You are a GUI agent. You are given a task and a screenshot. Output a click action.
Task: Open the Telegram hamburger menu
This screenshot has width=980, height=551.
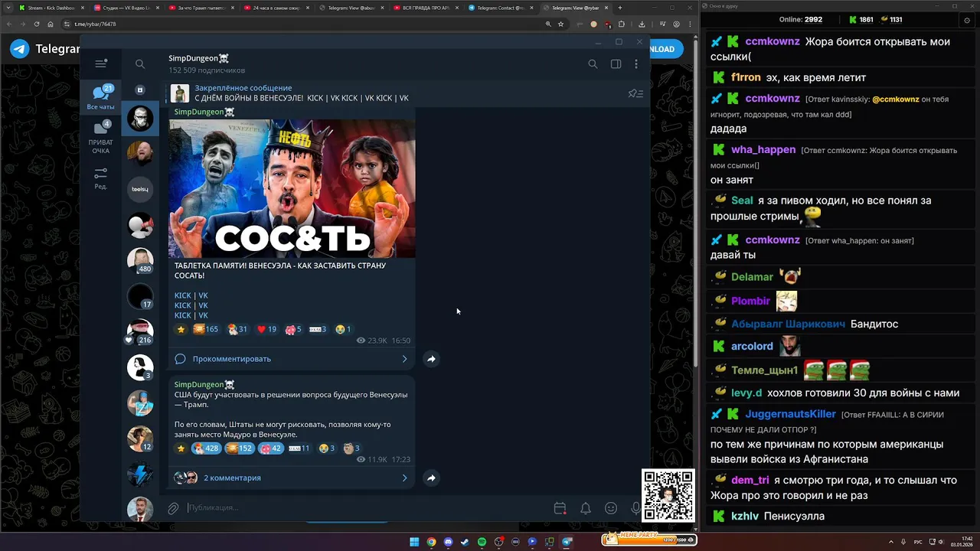[100, 64]
